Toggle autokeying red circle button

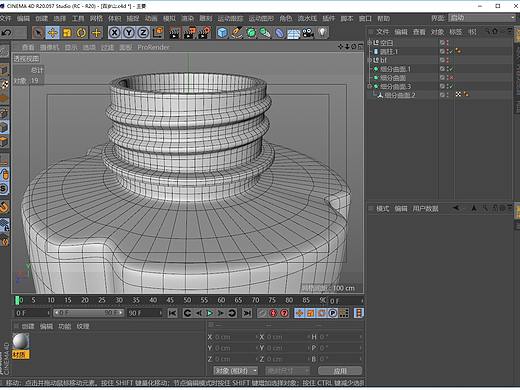(x=273, y=313)
